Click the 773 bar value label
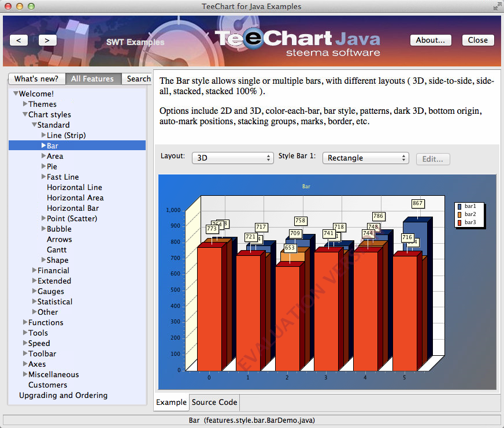The image size is (504, 428). pyautogui.click(x=212, y=229)
